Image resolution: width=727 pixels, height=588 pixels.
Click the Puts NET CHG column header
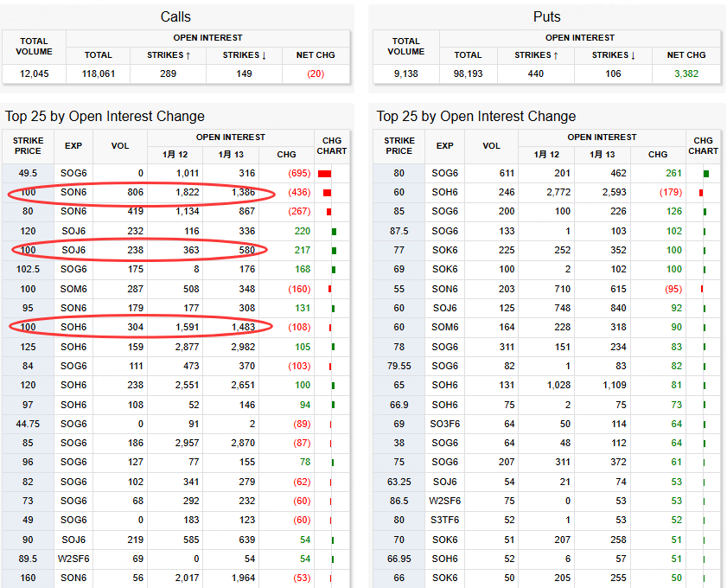tap(686, 55)
